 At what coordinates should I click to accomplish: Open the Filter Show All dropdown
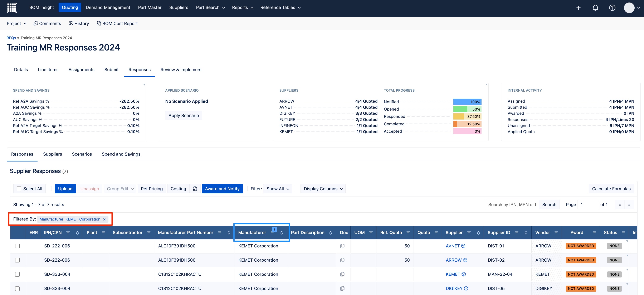coord(278,189)
